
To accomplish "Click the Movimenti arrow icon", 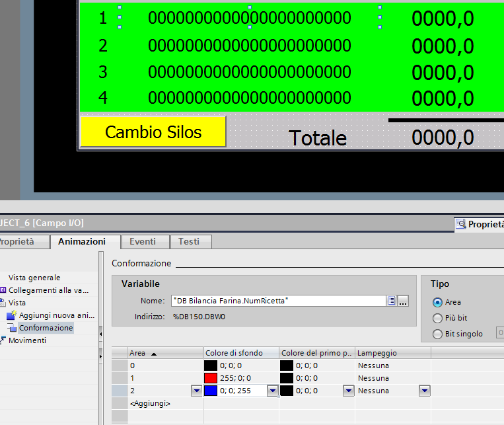I will 3,340.
